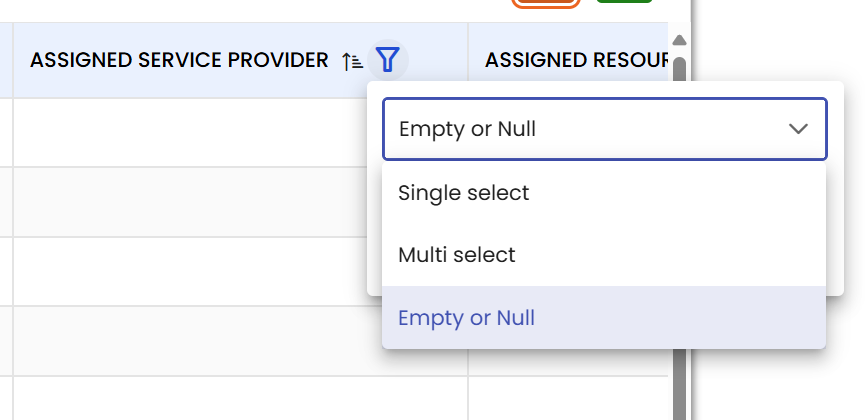Select the first empty Assigned Service Provider cell

pyautogui.click(x=240, y=132)
